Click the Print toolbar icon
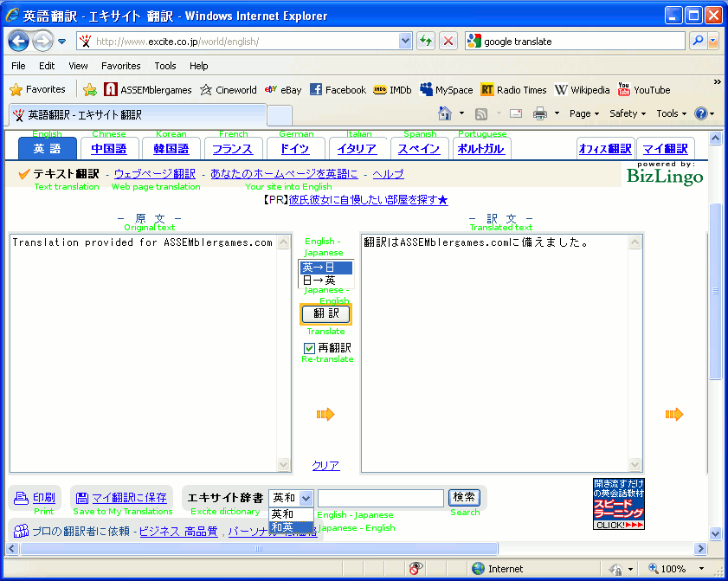The height and width of the screenshot is (581, 728). pos(539,113)
